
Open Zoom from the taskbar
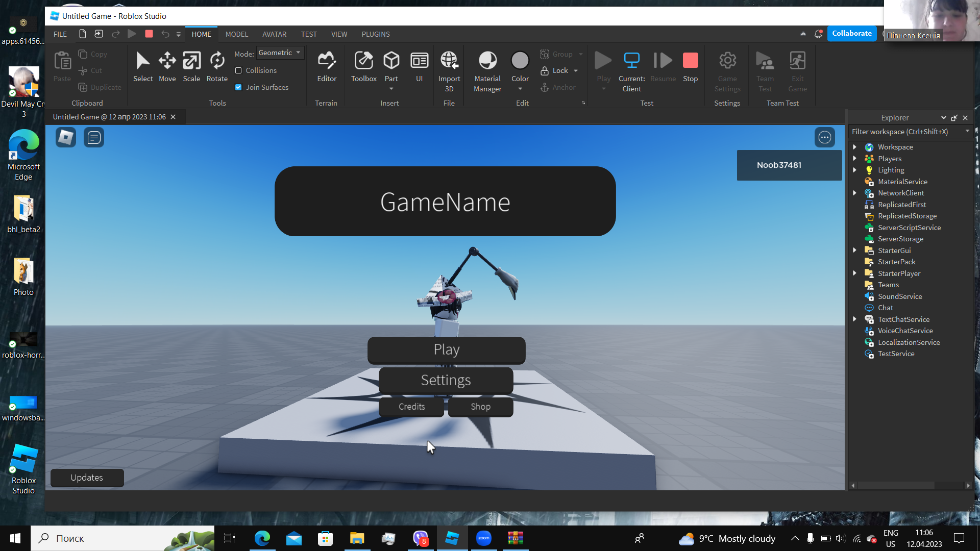coord(484,538)
